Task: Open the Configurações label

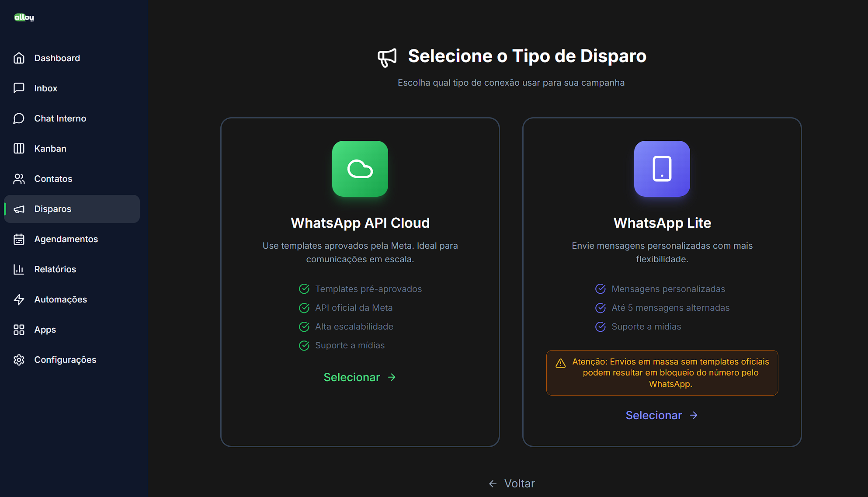Action: [65, 360]
